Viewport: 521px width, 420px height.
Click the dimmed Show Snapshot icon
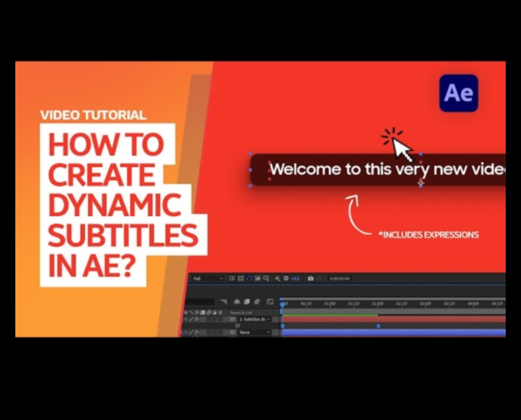pyautogui.click(x=319, y=278)
